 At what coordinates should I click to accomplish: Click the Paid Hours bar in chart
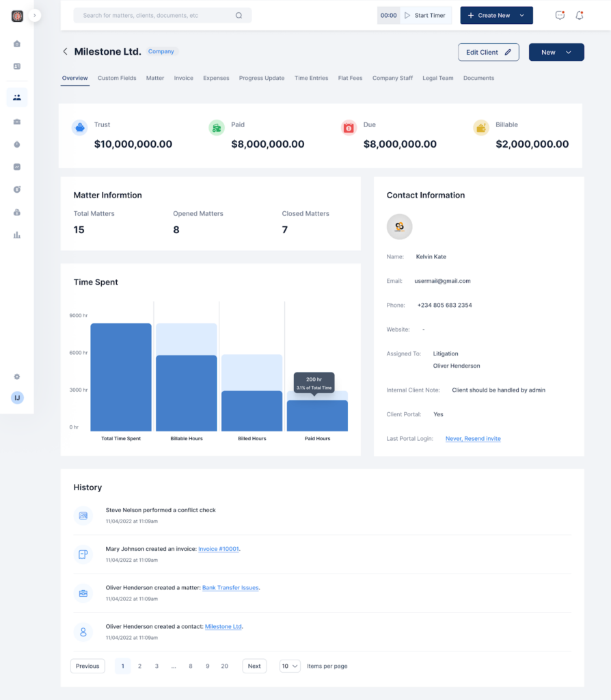point(317,415)
